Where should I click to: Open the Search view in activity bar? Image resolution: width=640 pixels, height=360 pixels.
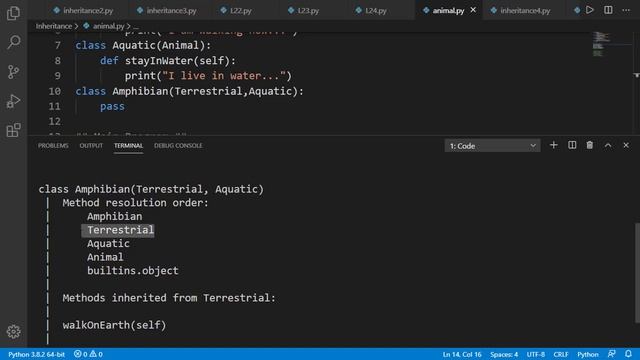[13, 42]
